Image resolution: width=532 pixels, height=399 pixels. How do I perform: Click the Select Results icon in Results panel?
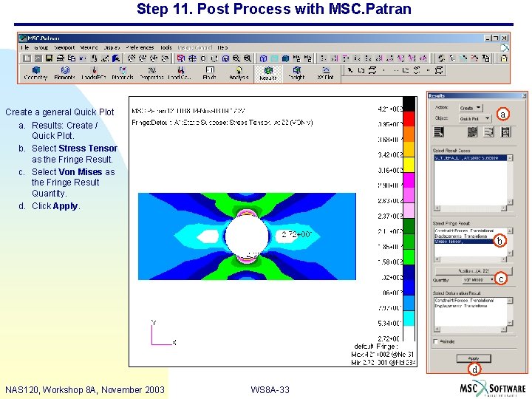439,132
